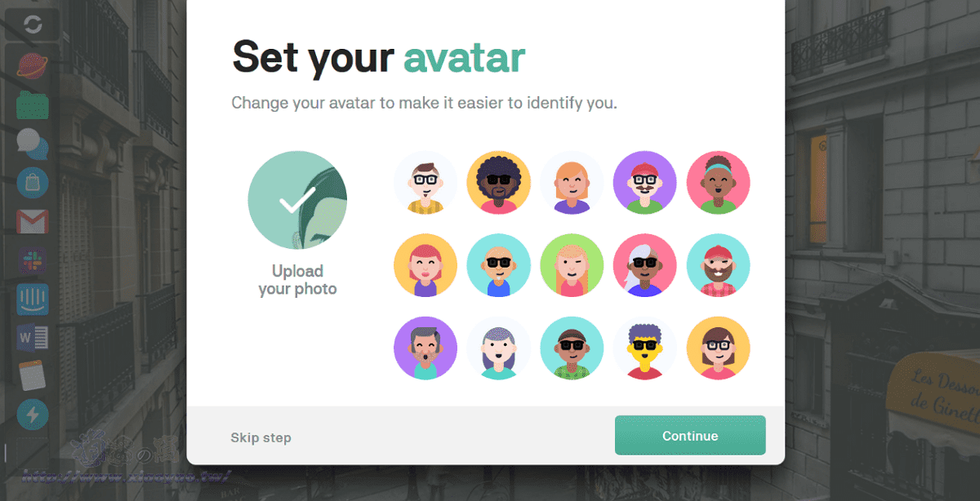Image resolution: width=980 pixels, height=501 pixels.
Task: Pick the blonde winking woman avatar
Action: pos(572,265)
